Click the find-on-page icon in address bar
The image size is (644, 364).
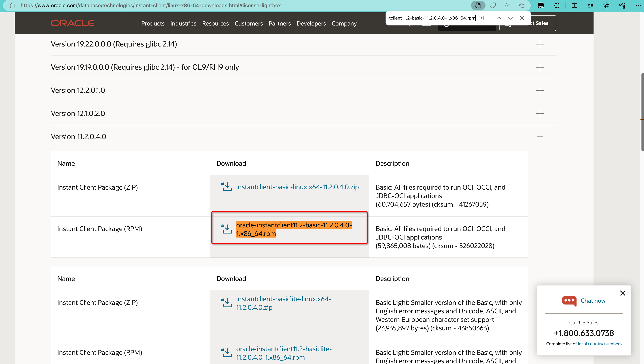tap(478, 5)
